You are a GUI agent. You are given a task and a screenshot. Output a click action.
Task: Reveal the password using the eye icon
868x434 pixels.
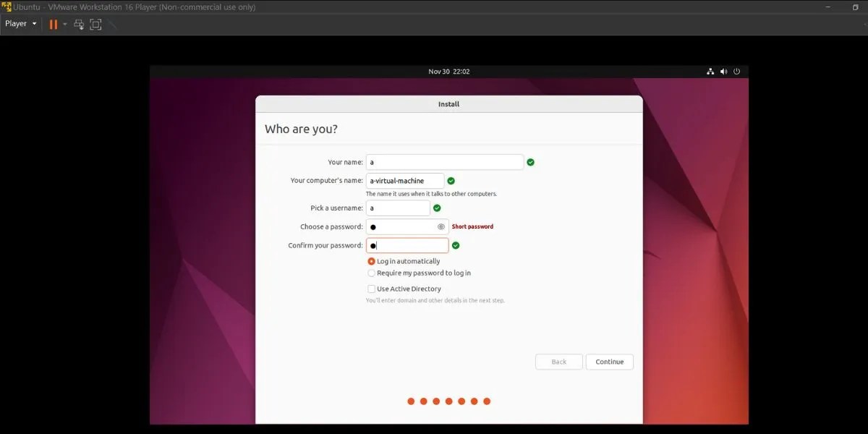(x=441, y=226)
